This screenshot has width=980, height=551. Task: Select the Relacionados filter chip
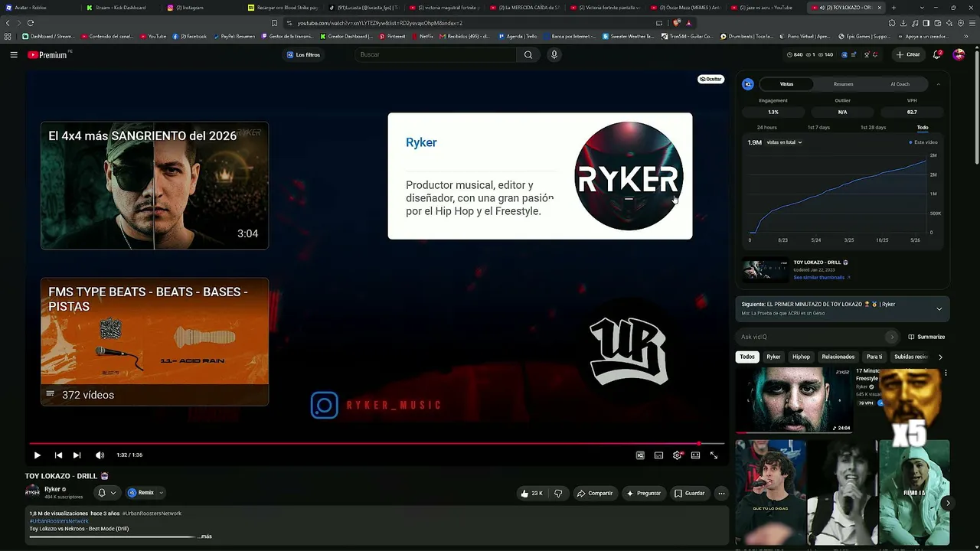[x=838, y=357]
